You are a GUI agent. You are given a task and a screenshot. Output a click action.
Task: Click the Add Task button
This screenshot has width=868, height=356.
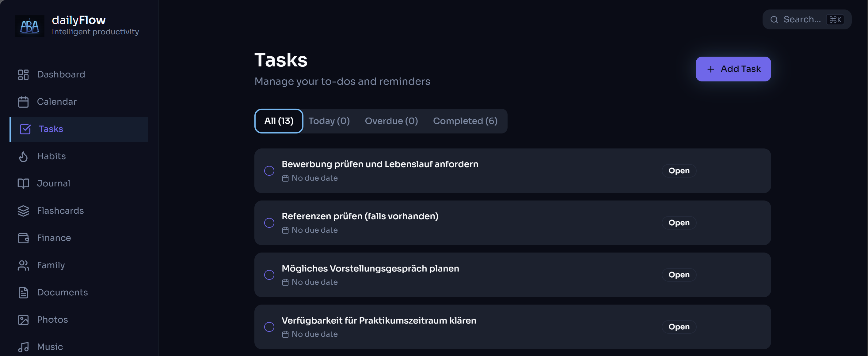pos(733,69)
